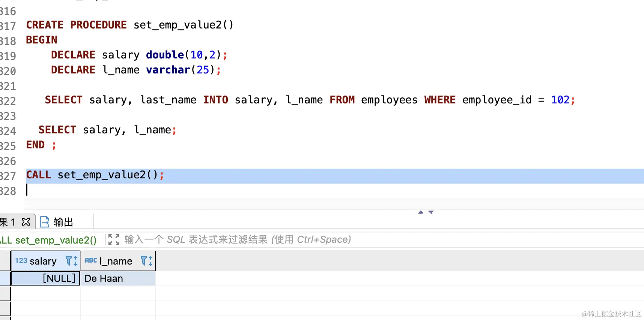Image resolution: width=644 pixels, height=320 pixels.
Task: Click the END keyword on line 325
Action: point(35,145)
